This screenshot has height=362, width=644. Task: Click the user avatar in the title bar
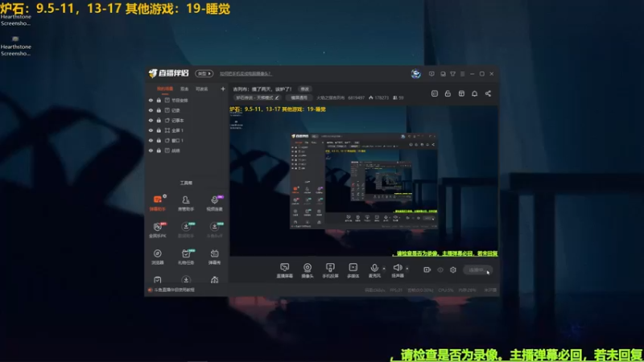pyautogui.click(x=415, y=73)
